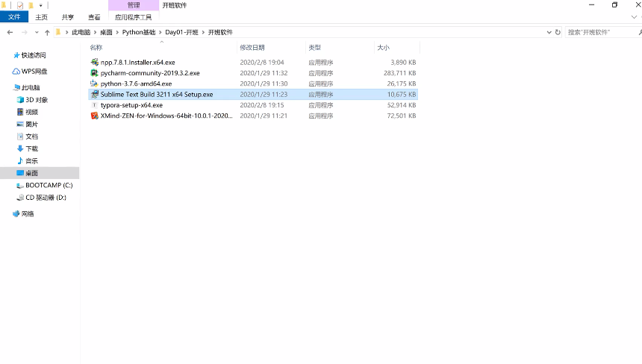Click the CD drive (D:) icon
This screenshot has height=364, width=642.
click(20, 198)
